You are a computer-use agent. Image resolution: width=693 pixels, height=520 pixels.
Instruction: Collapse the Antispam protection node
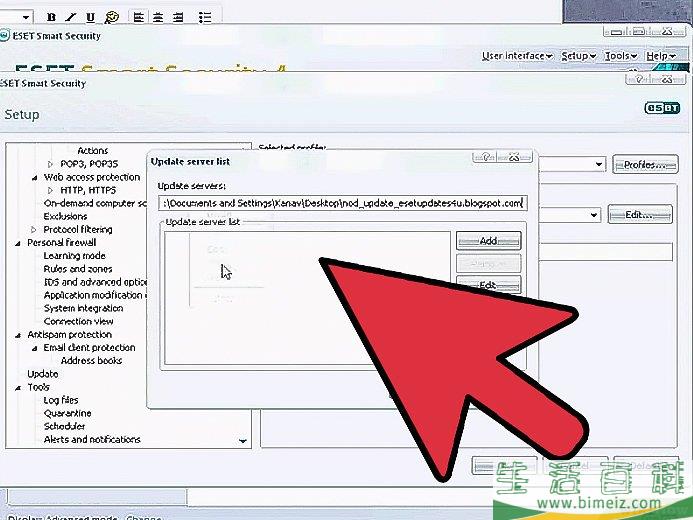point(18,335)
